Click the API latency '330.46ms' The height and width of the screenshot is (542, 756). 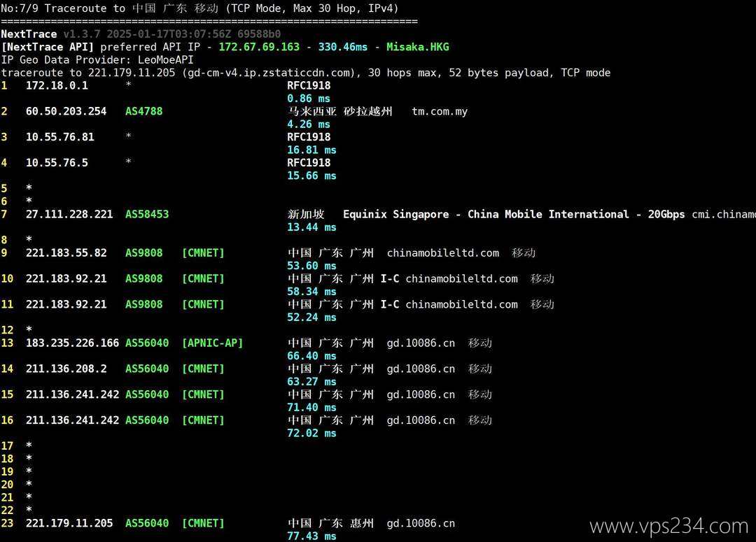coord(342,47)
